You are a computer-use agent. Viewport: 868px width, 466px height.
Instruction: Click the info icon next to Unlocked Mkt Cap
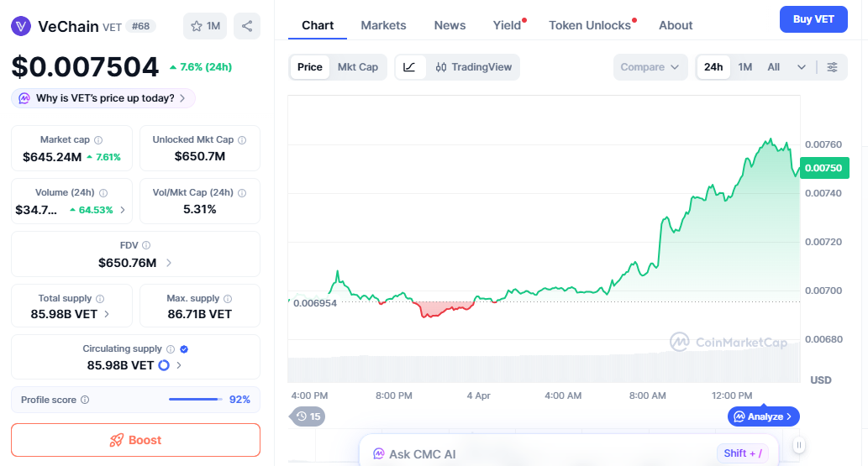pos(242,140)
